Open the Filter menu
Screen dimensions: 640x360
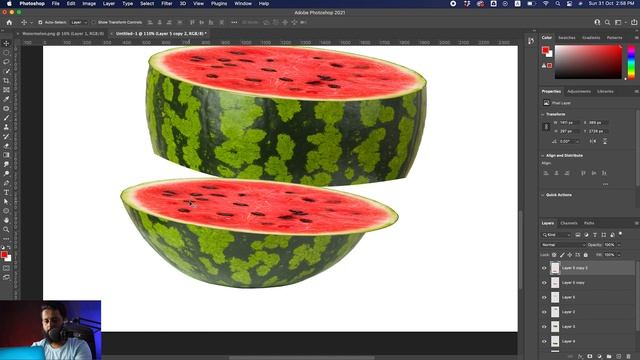(167, 4)
